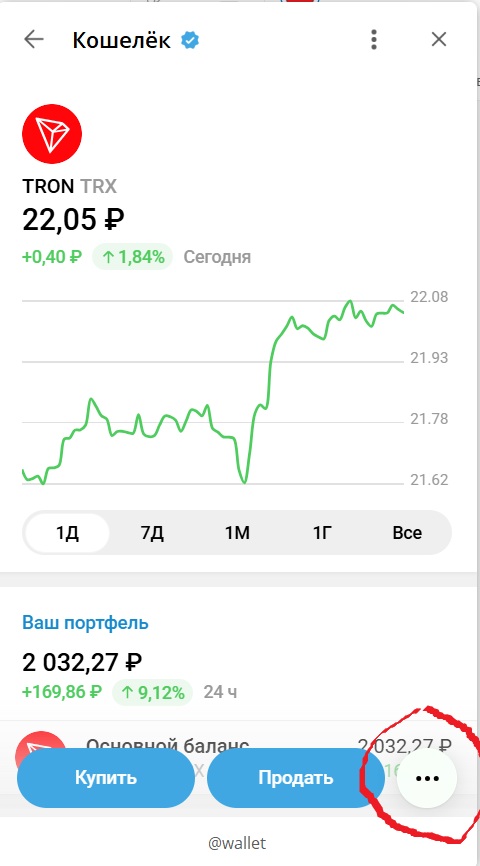Click the 9,12% portfolio change badge

(152, 692)
